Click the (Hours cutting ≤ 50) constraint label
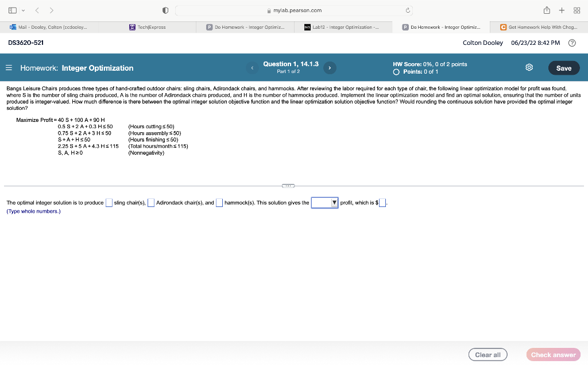This screenshot has width=588, height=368. (x=151, y=126)
